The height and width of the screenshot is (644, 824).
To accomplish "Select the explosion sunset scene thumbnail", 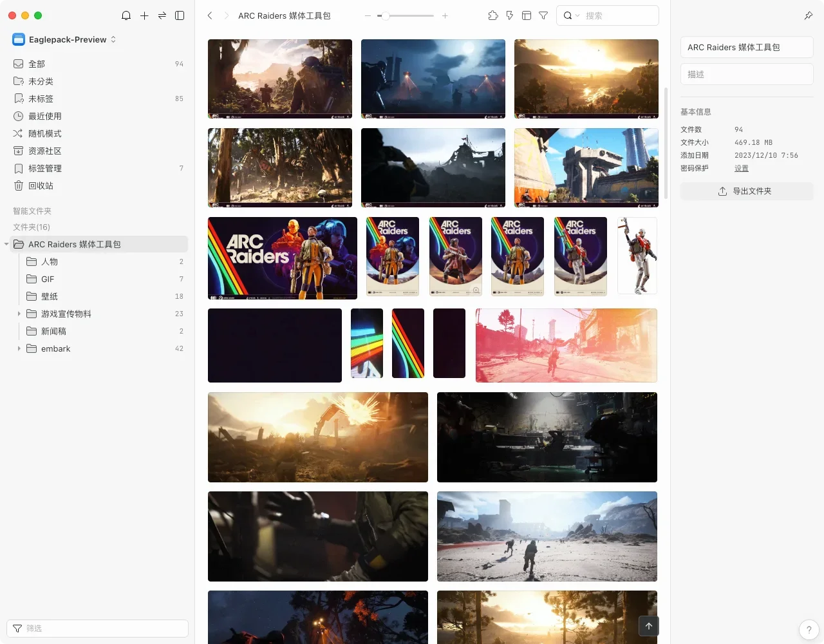I will point(318,437).
